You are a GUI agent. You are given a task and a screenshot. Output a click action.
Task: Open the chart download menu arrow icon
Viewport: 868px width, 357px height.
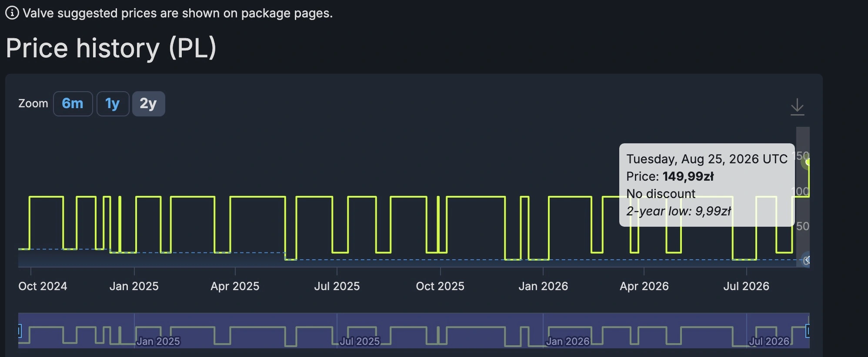[x=797, y=107]
